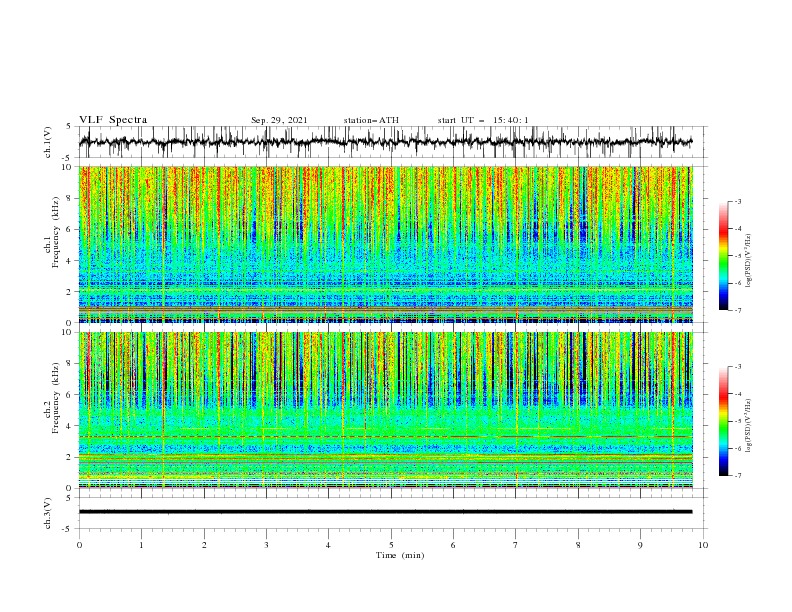This screenshot has width=792, height=612.
Task: Click the ch.2 PSD color bar
Action: click(x=723, y=421)
